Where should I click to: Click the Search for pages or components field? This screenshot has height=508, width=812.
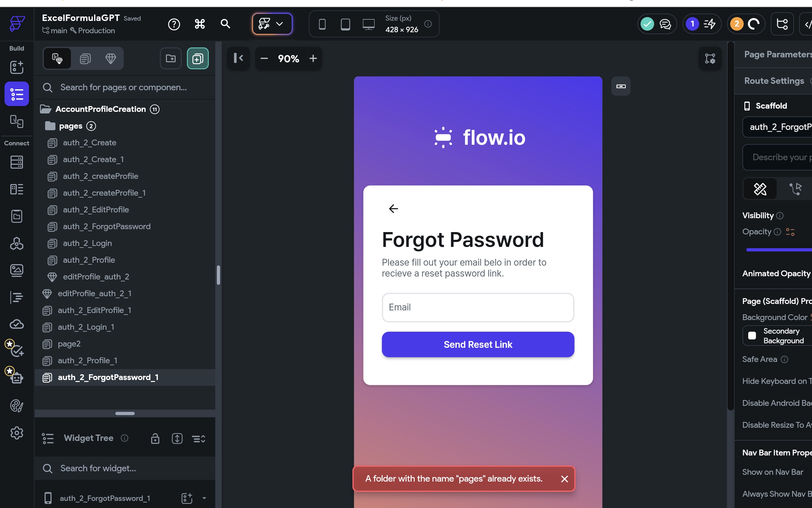coord(125,87)
